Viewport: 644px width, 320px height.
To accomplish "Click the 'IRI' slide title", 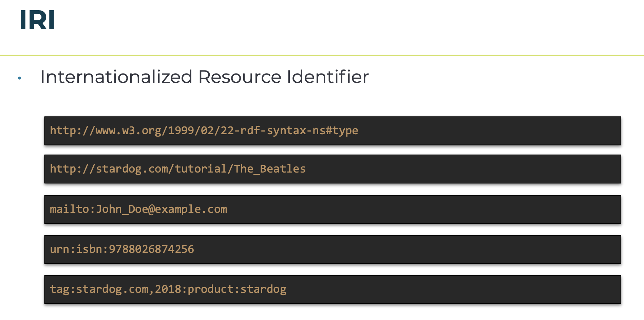I will coord(37,20).
